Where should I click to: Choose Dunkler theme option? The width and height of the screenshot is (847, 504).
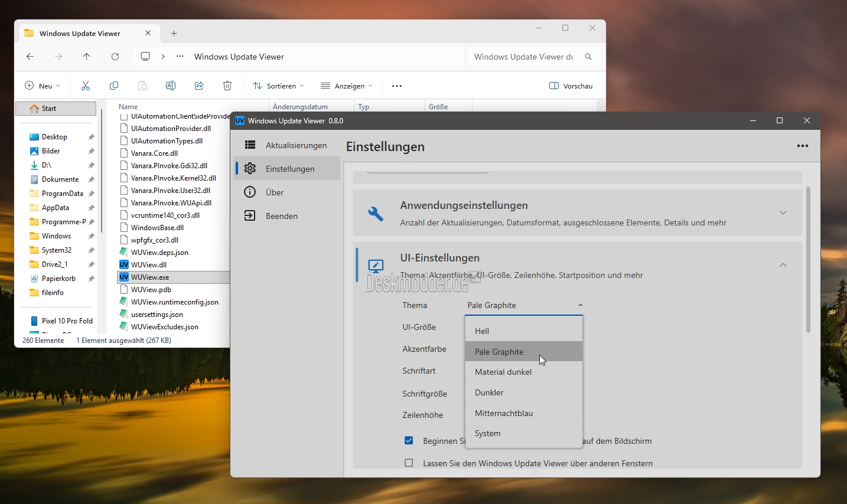click(x=524, y=392)
